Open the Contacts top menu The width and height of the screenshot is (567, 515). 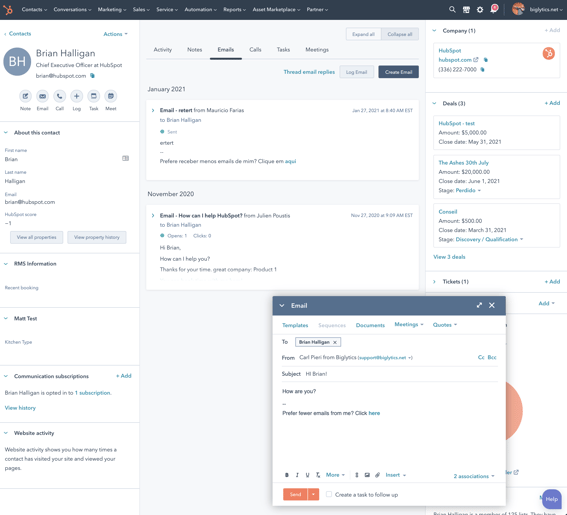pyautogui.click(x=34, y=9)
